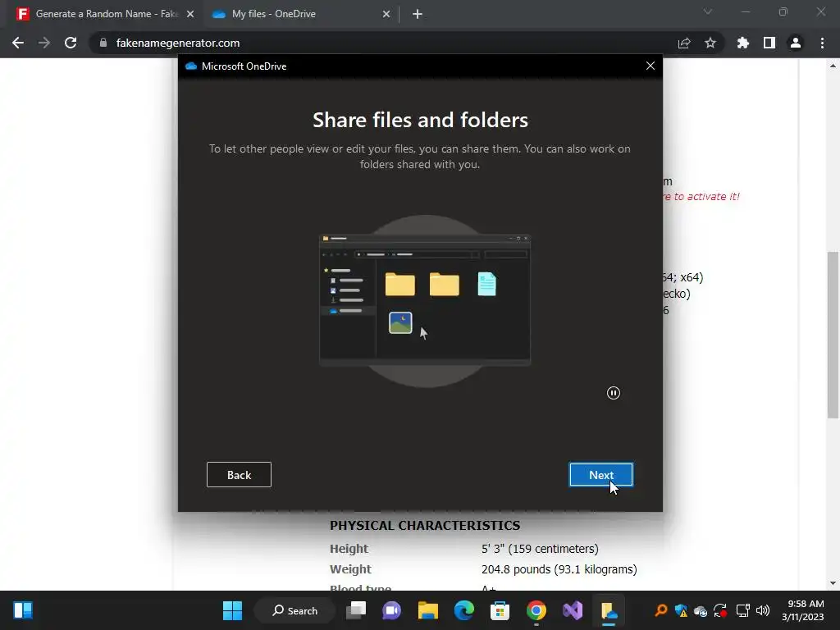Open a new browser tab
The height and width of the screenshot is (630, 840).
(x=418, y=14)
